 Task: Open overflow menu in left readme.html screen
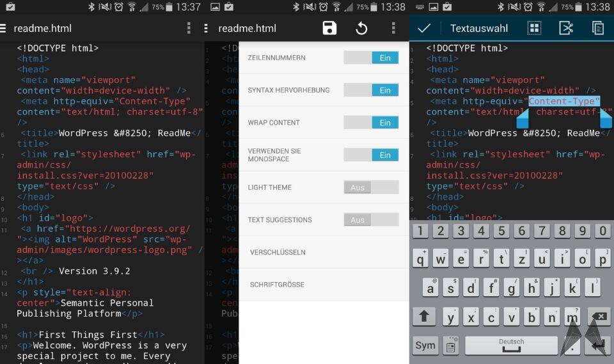[189, 28]
